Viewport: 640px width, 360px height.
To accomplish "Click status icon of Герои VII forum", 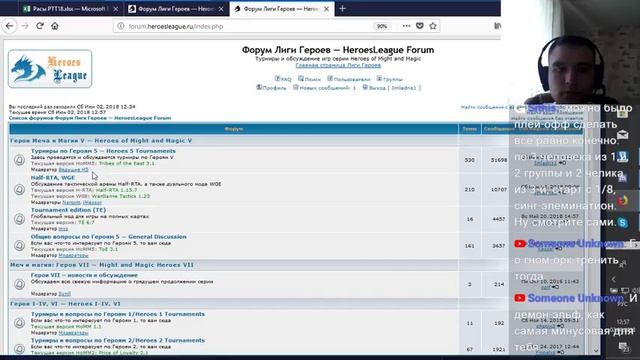I will pos(19,284).
